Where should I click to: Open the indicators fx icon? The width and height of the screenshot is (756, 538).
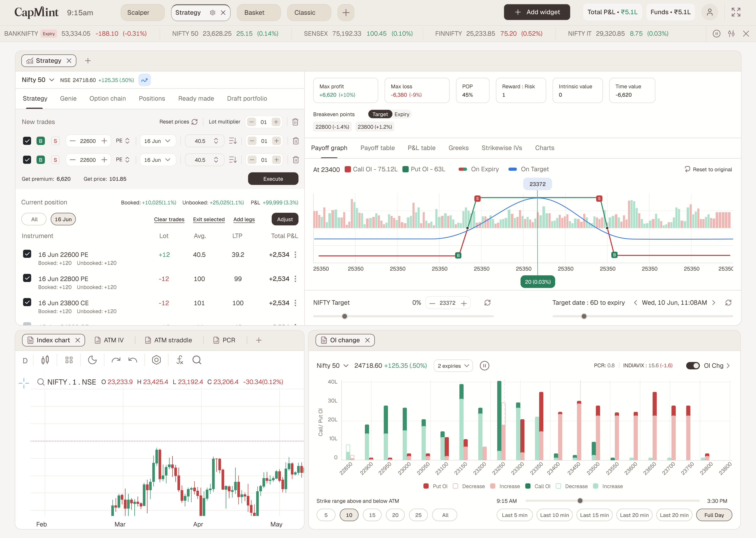(x=180, y=360)
